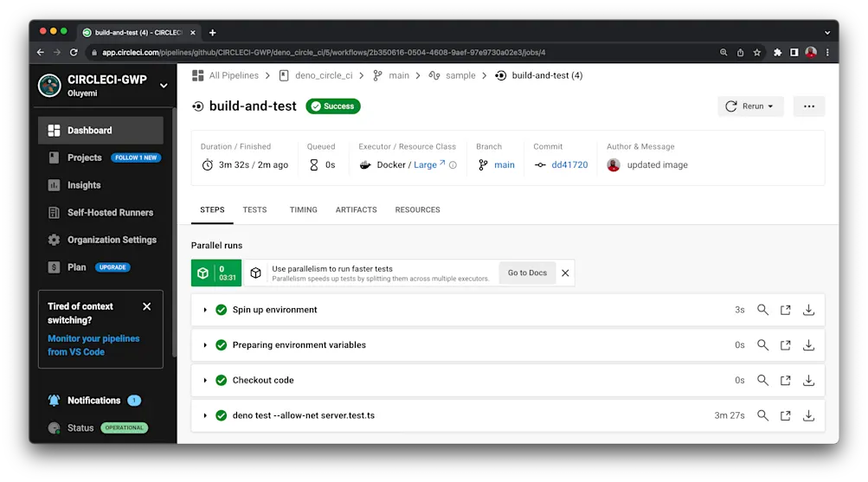The image size is (868, 482).
Task: Go to main branch breadcrumb
Action: tap(399, 75)
